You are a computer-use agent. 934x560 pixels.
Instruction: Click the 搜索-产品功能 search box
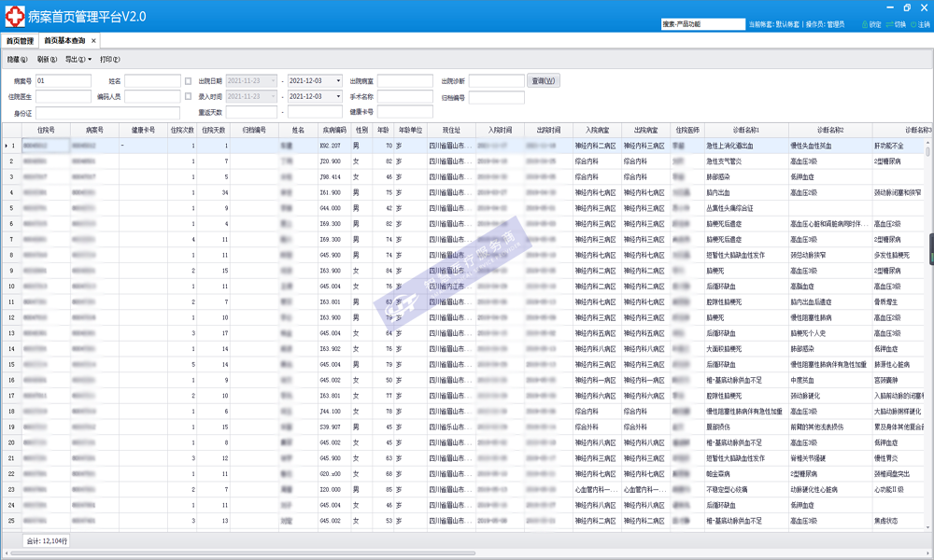pos(702,24)
